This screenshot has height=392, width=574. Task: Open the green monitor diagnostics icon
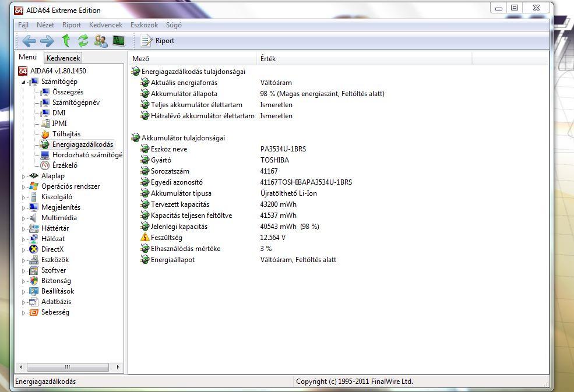(119, 41)
